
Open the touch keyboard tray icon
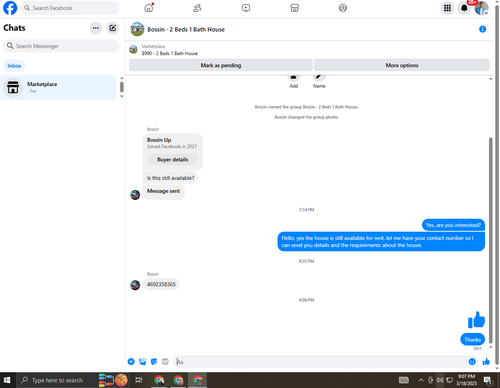404,380
